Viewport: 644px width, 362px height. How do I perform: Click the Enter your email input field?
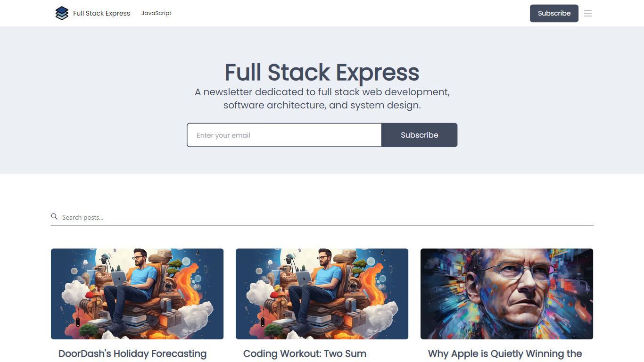click(284, 135)
